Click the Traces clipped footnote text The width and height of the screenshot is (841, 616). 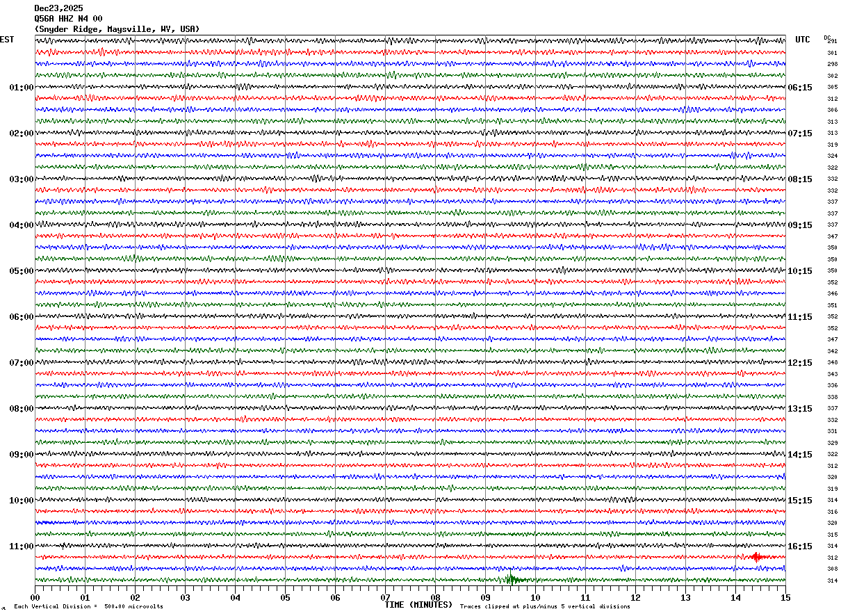[x=545, y=606]
